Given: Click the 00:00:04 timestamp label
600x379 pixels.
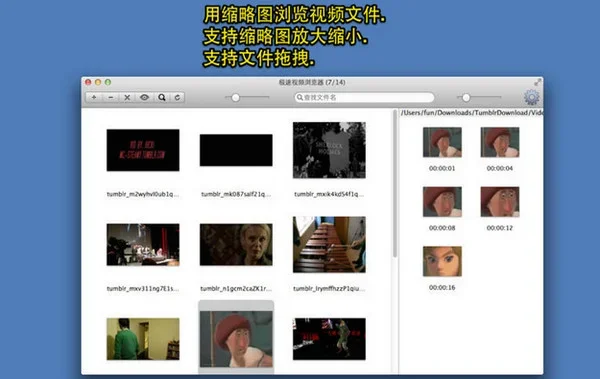Looking at the screenshot, I should pyautogui.click(x=500, y=168).
